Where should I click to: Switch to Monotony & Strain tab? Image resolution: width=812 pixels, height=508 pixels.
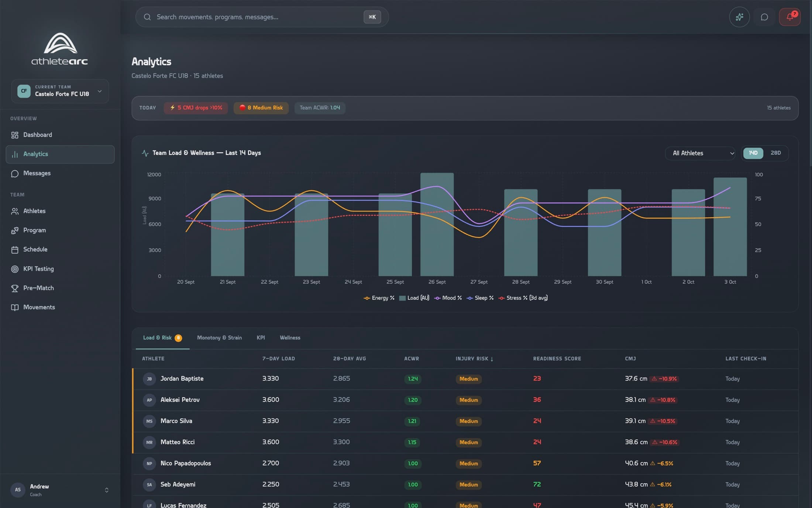coord(219,338)
